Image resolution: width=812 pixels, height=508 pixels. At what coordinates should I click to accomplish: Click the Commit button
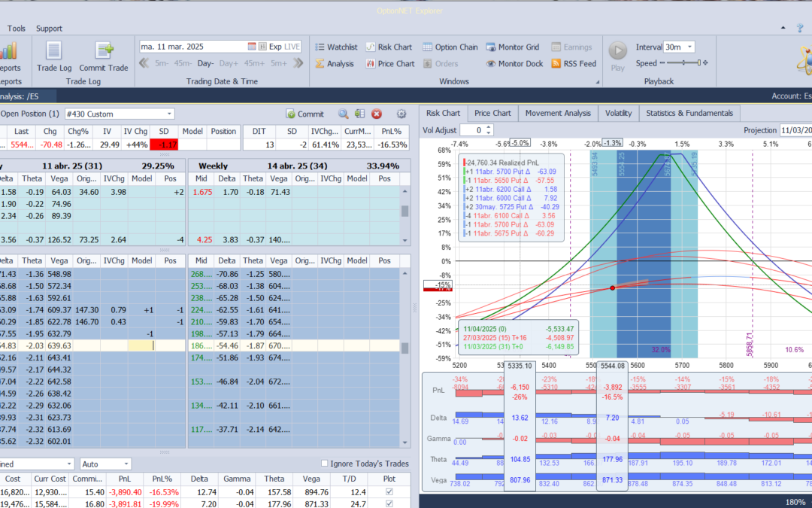point(305,114)
